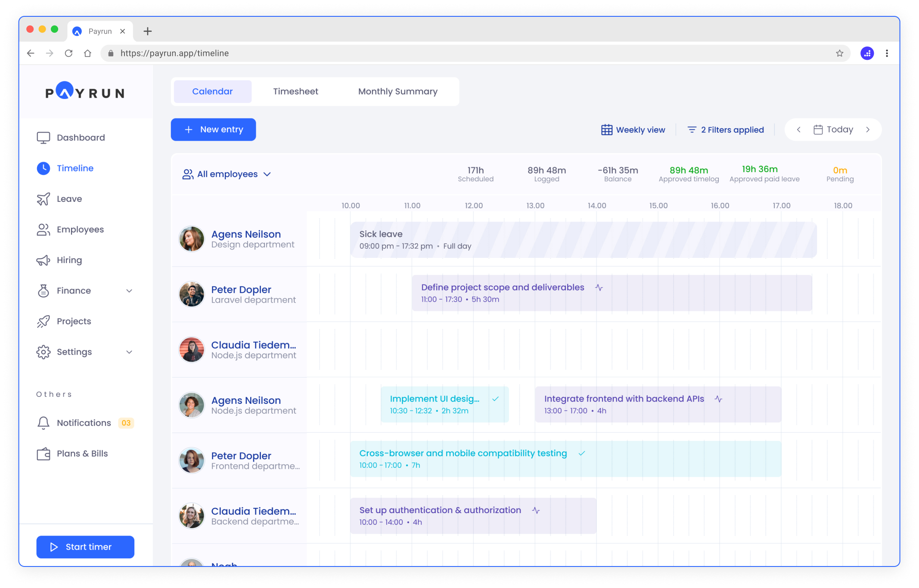Open Agens Neilson Design department avatar
This screenshot has height=588, width=919.
point(192,239)
